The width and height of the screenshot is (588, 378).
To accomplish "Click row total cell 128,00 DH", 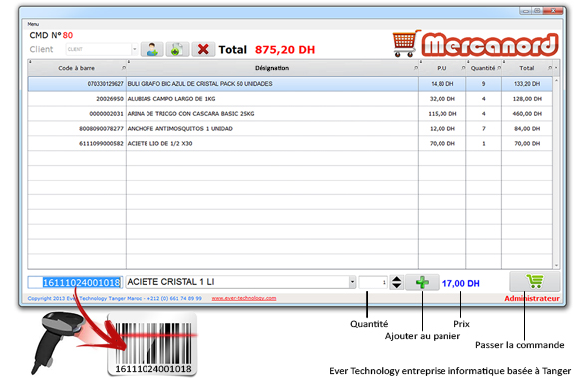I will [527, 99].
